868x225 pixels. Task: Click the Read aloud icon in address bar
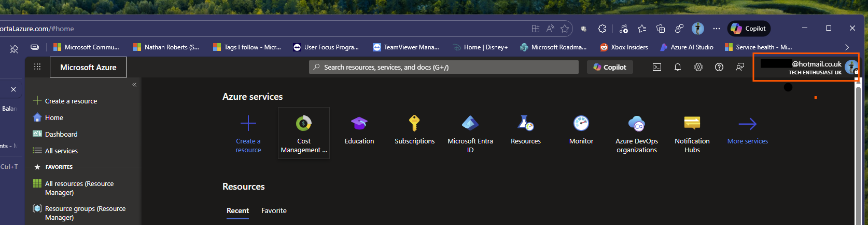tap(550, 29)
